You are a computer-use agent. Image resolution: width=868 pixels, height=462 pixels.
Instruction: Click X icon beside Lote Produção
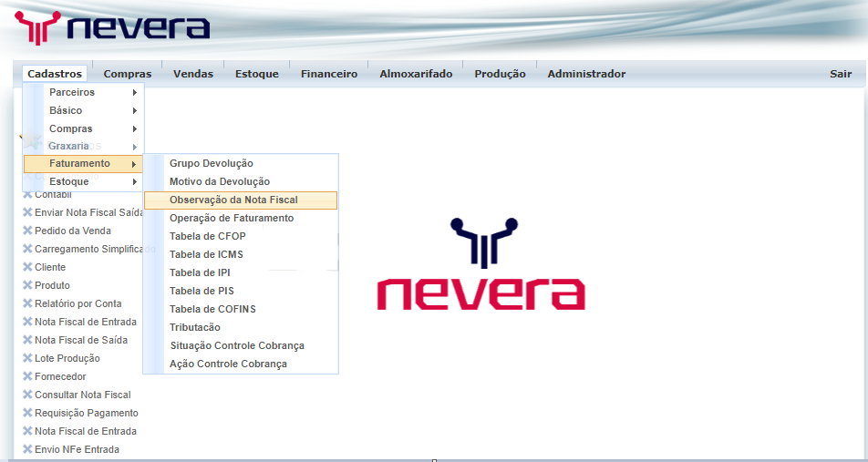click(27, 358)
